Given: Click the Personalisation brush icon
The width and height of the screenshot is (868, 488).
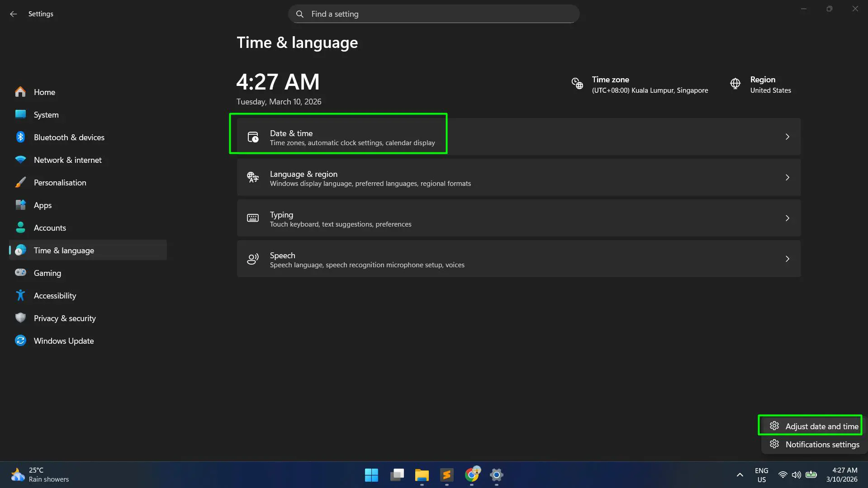Looking at the screenshot, I should coord(20,182).
